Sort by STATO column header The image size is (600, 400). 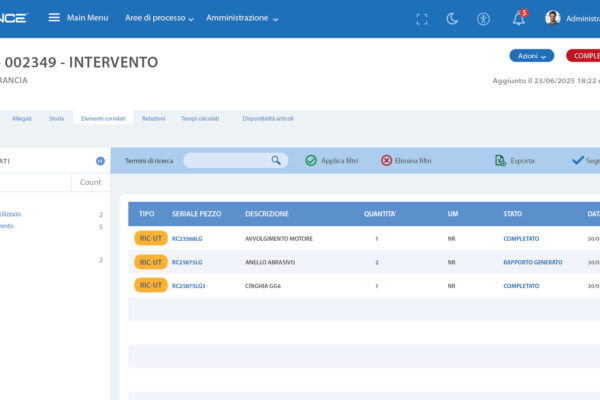512,214
